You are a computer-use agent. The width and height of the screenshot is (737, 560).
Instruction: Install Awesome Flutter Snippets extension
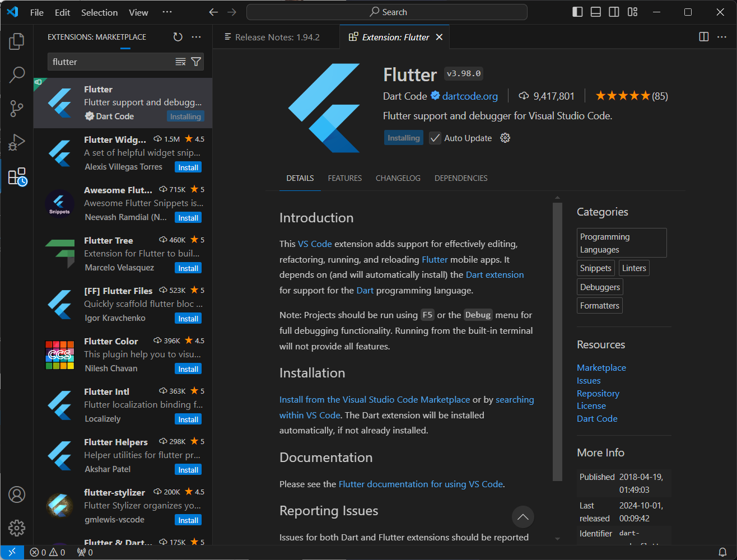[x=188, y=218]
